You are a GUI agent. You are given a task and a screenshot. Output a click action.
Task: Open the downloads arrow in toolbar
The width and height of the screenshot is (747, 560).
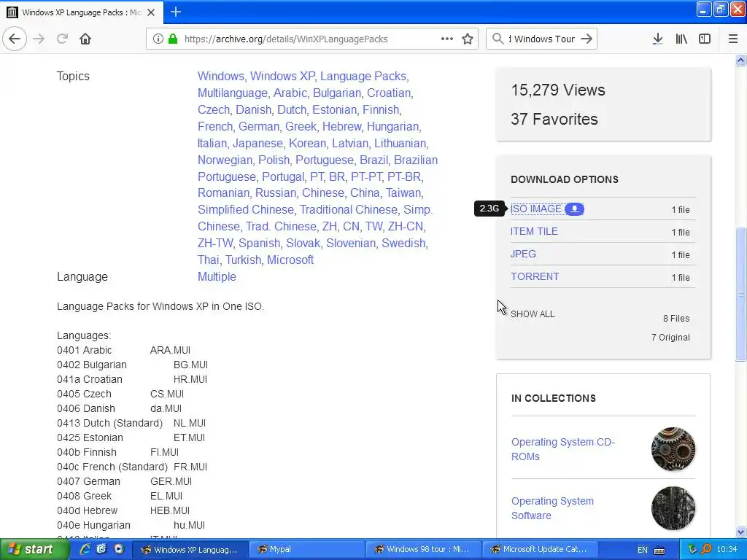coord(657,39)
